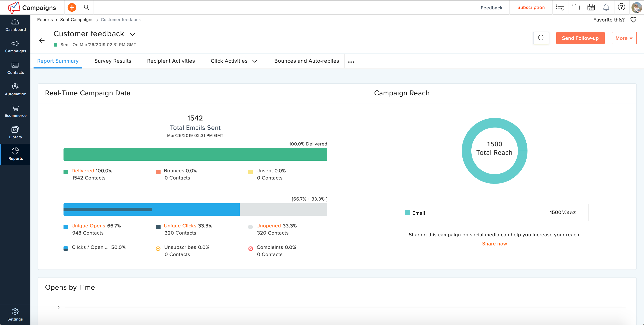Image resolution: width=644 pixels, height=325 pixels.
Task: Open the folder icon in top bar
Action: pyautogui.click(x=576, y=7)
